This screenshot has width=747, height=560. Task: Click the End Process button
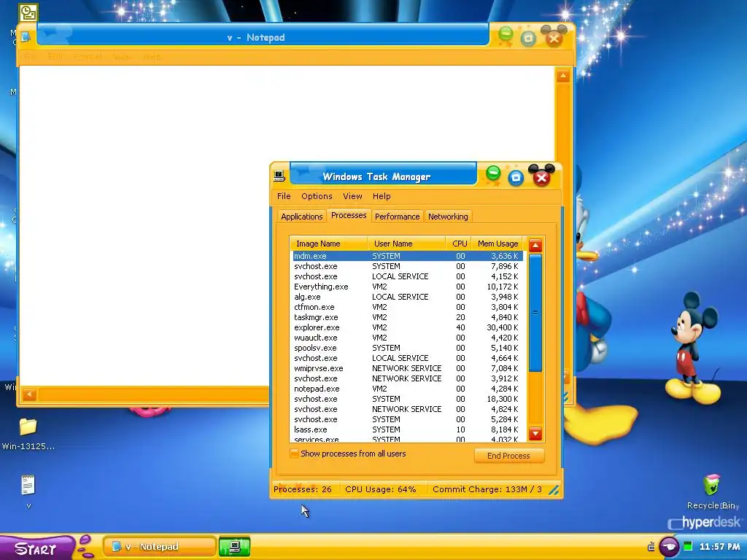[x=508, y=456]
